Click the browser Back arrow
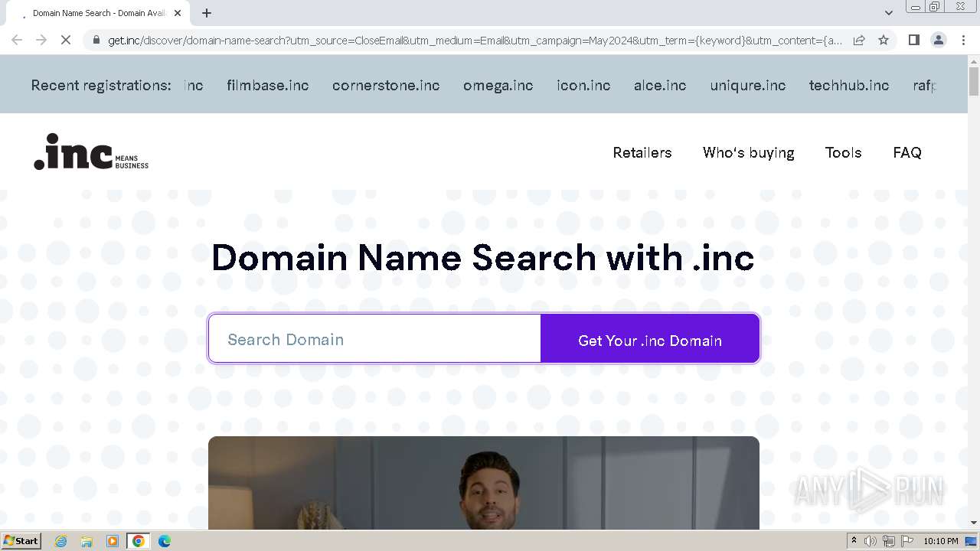This screenshot has width=980, height=551. tap(17, 40)
